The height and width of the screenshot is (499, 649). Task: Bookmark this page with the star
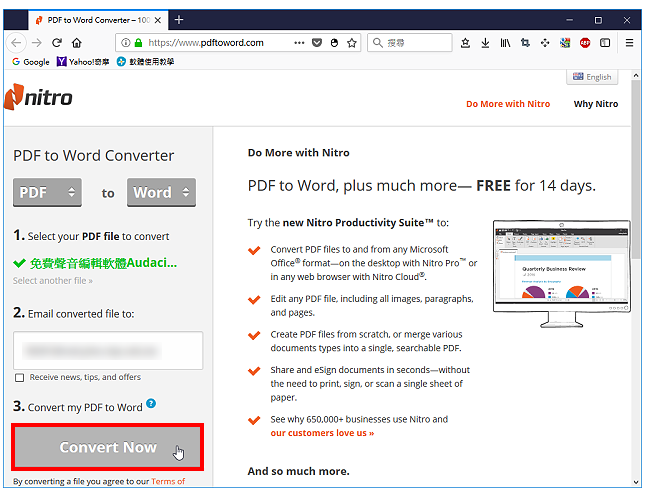tap(352, 43)
